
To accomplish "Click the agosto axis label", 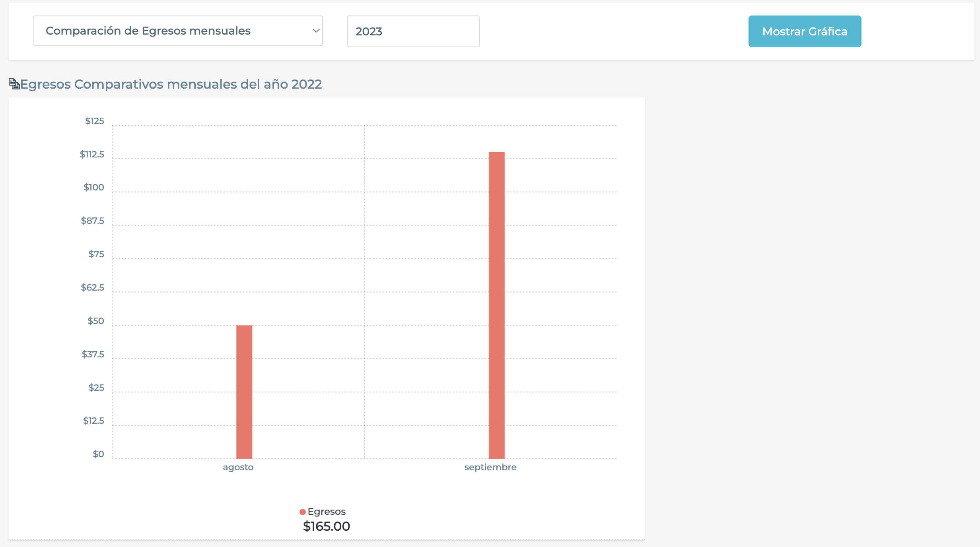I will click(x=238, y=467).
